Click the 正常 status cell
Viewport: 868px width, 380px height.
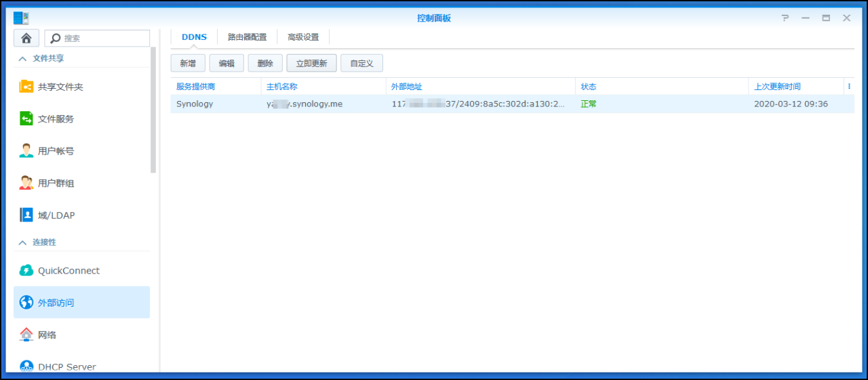[589, 104]
